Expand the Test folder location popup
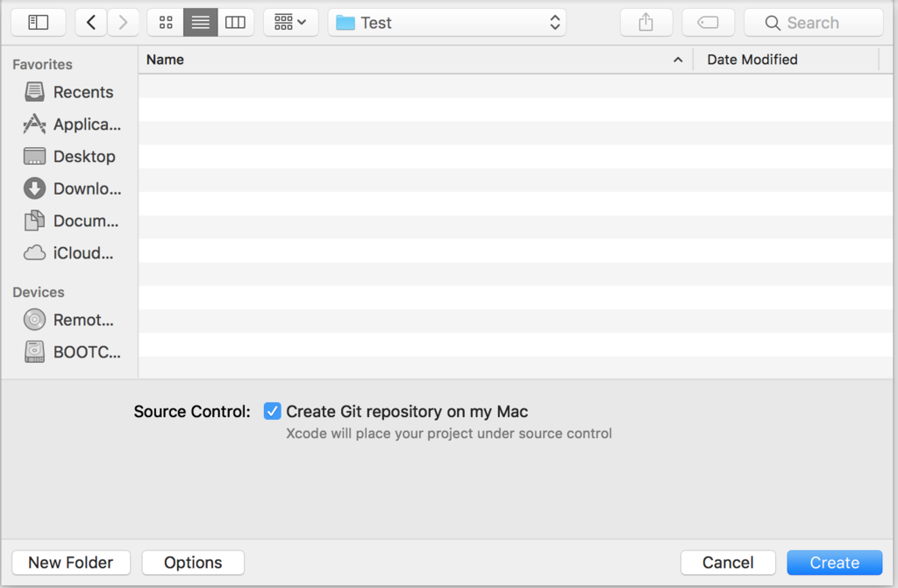Viewport: 898px width, 588px height. point(446,22)
